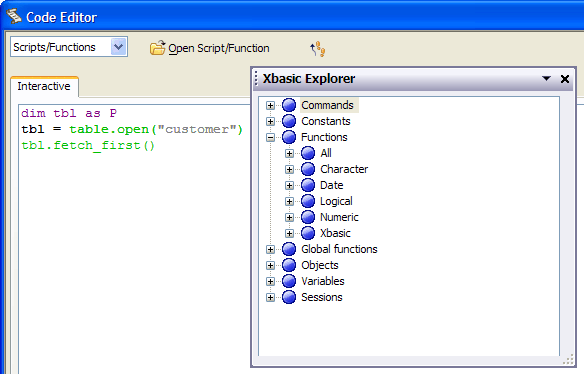Screen dimensions: 584x374
Task: Click the Xbasic Explorer resize grip corner
Action: tap(568, 360)
